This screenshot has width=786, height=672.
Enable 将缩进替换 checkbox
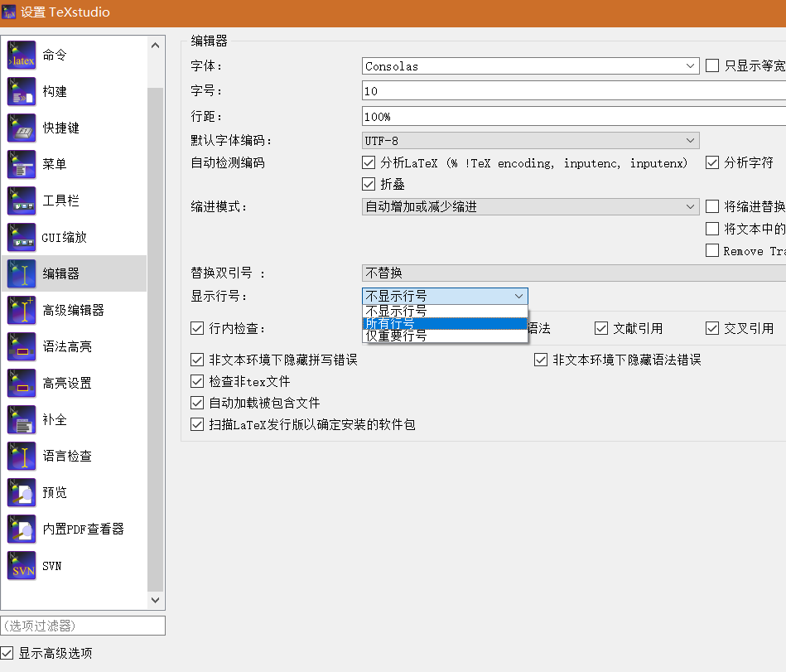tap(711, 206)
